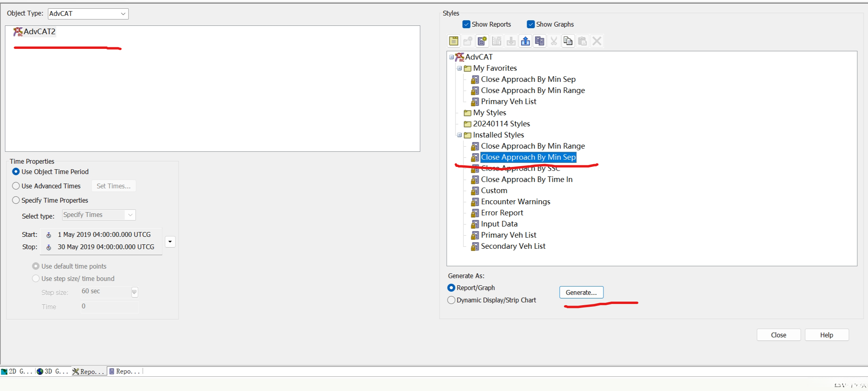Choose Dynamic Display/Strip Chart option

click(x=451, y=300)
